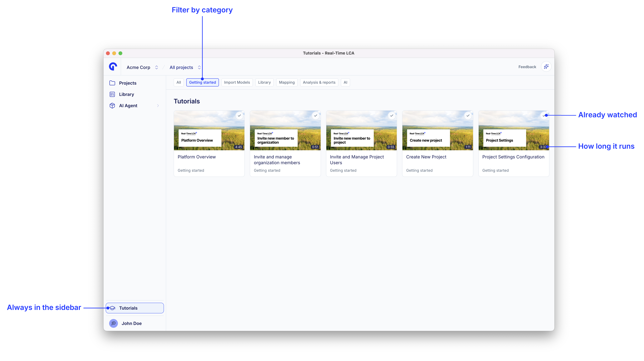Click the Invite and manage organization members title

(x=277, y=160)
